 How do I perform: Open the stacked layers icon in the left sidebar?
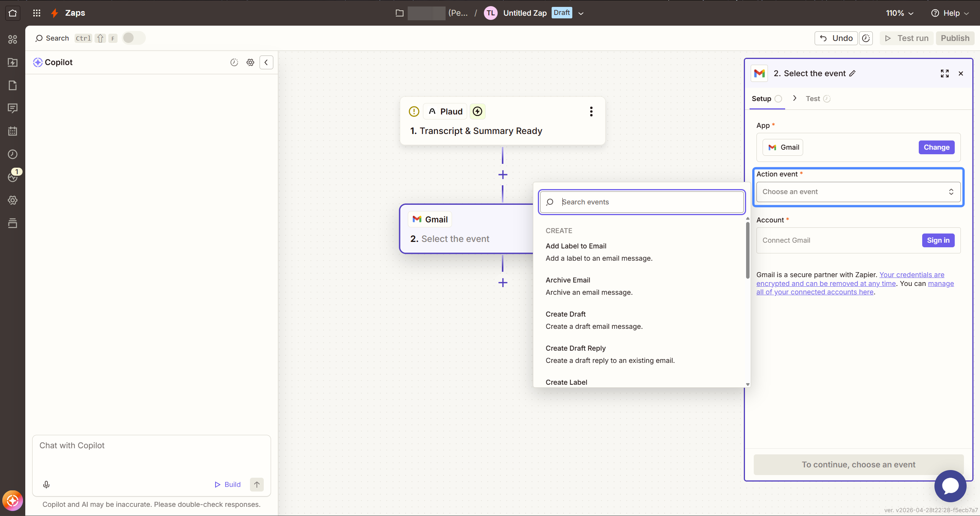[x=13, y=223]
